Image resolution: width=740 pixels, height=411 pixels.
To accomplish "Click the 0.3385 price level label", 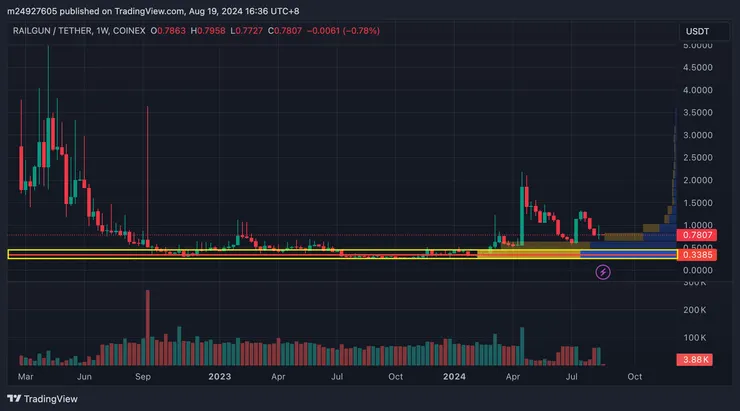I will click(697, 255).
